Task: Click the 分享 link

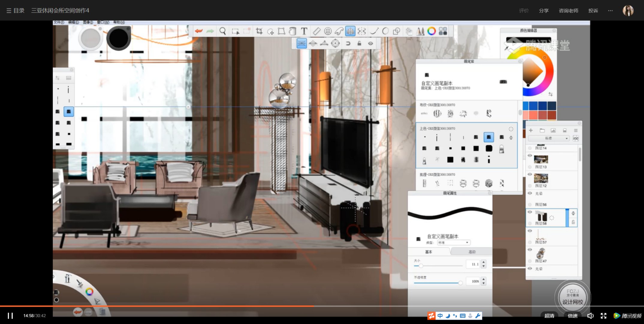Action: click(544, 10)
